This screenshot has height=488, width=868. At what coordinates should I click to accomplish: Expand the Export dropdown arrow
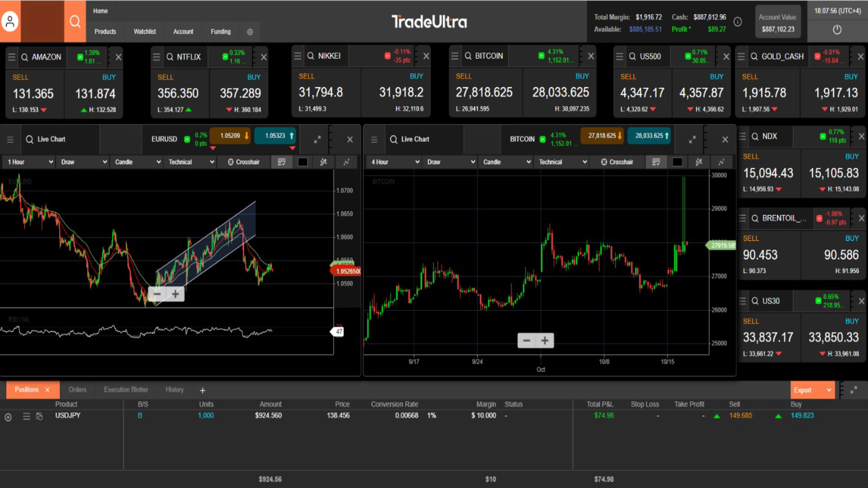[829, 390]
